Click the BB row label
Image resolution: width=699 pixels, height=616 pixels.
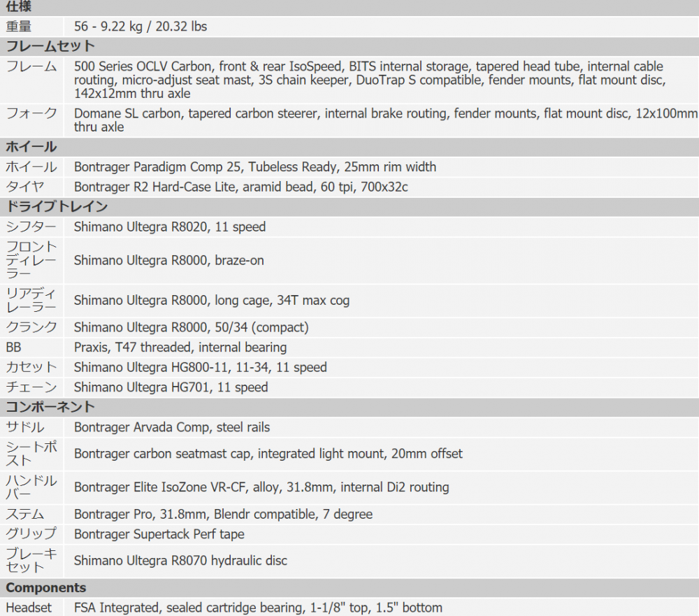click(13, 347)
